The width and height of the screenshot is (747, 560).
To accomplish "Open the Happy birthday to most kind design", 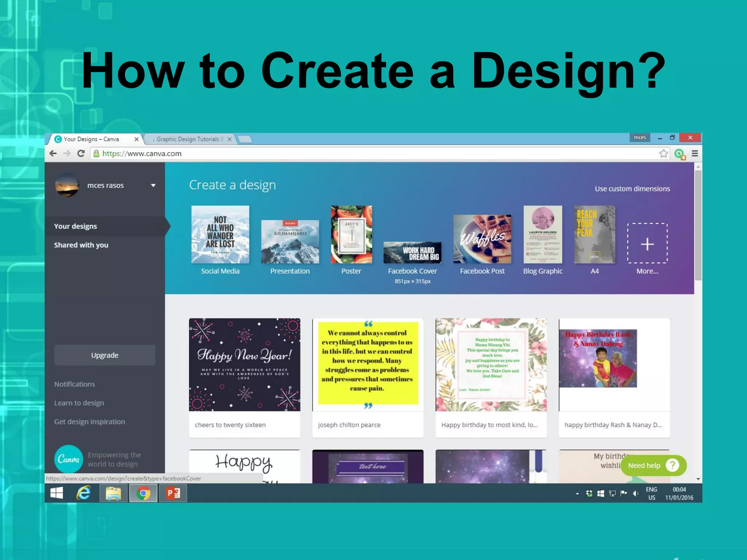I will click(x=491, y=365).
